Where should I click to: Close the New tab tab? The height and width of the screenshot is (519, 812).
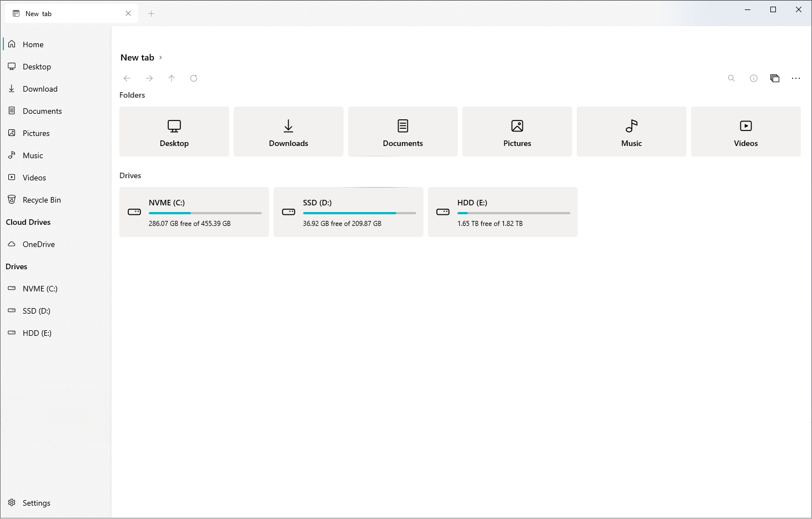coord(128,13)
